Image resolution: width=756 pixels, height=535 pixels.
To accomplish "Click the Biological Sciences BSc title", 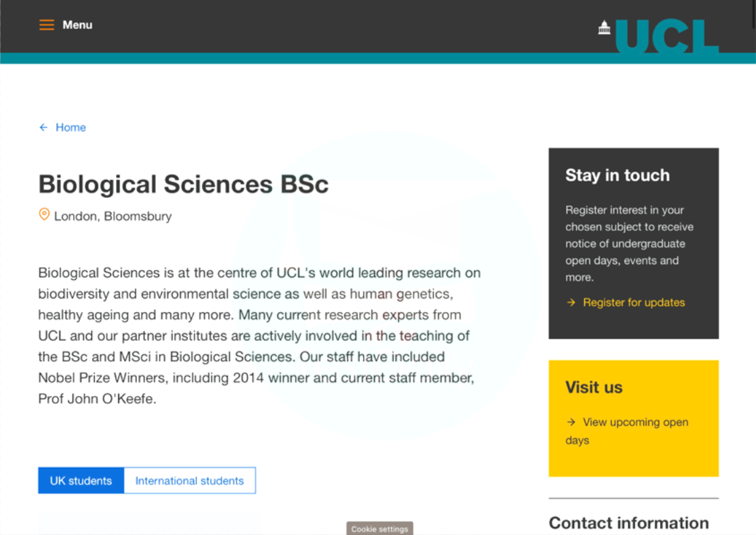I will click(x=183, y=184).
